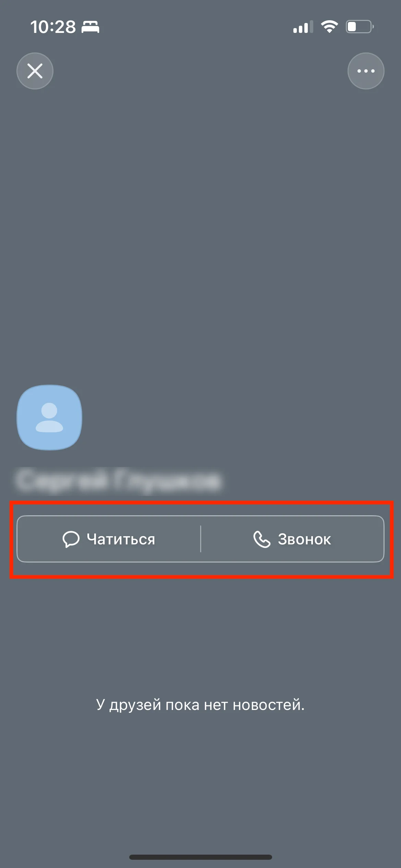Tap the word новостей in the empty feed notice
This screenshot has width=401, height=868.
[x=269, y=705]
